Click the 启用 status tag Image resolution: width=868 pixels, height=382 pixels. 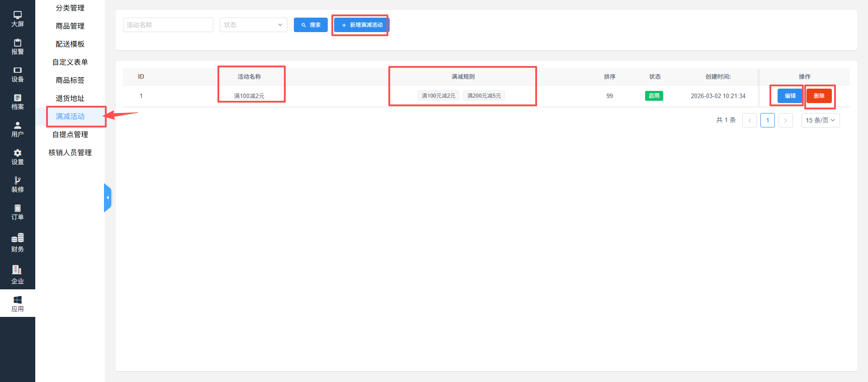(x=654, y=96)
